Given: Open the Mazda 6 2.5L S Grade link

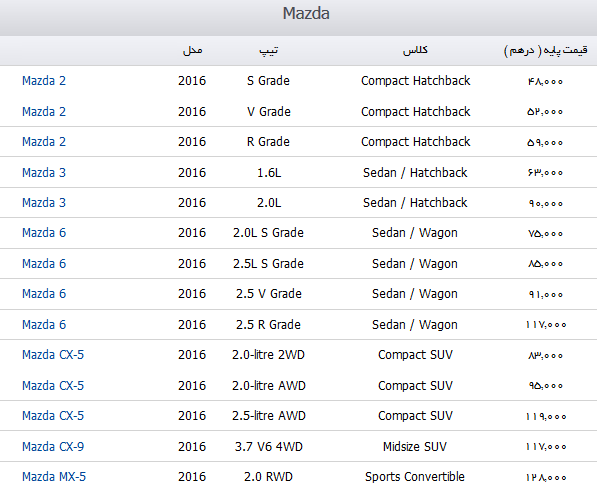Looking at the screenshot, I should pyautogui.click(x=44, y=263).
